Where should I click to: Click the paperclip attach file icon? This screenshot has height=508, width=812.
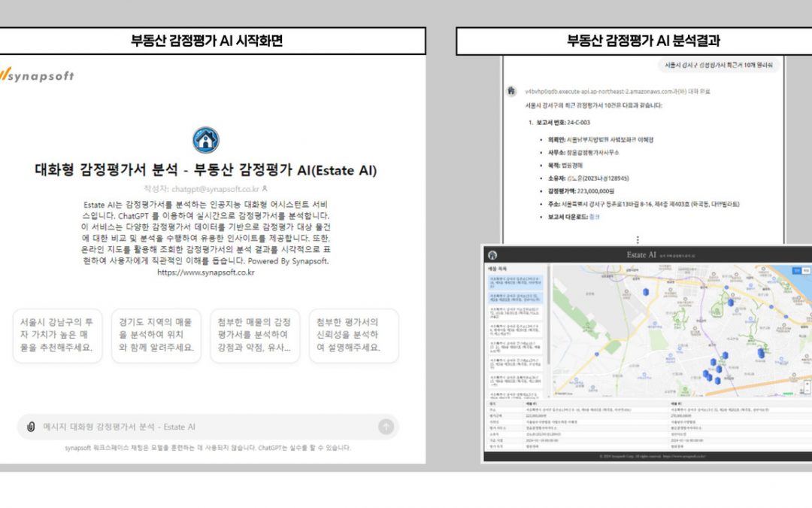coord(31,427)
